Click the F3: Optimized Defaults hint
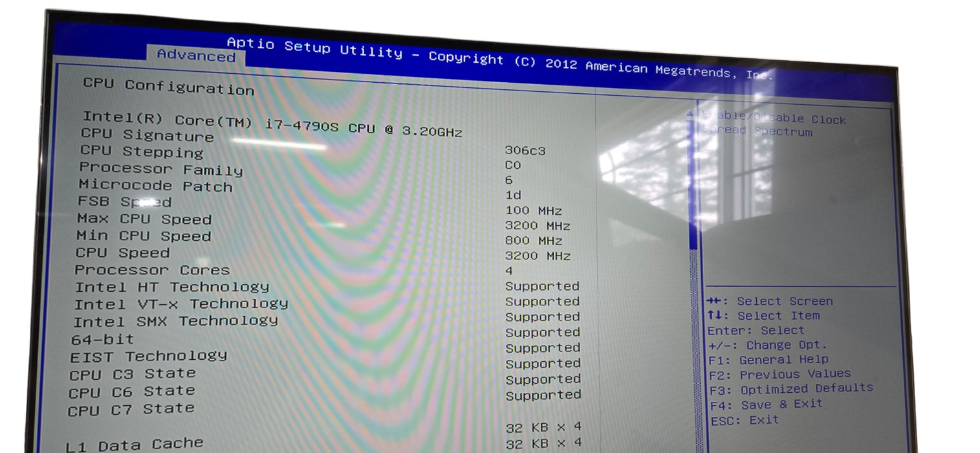Screen dimensions: 980x453 click(792, 389)
